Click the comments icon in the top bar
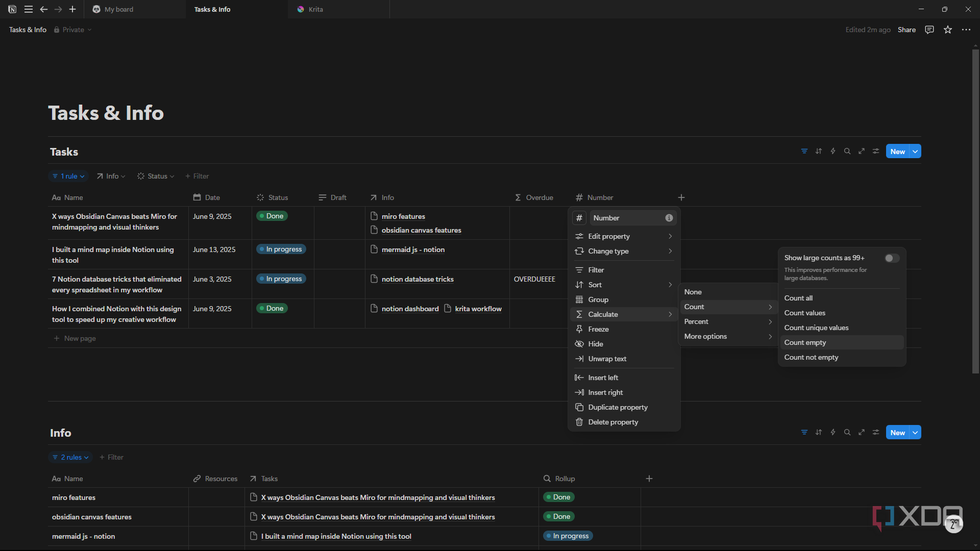Screen dimensions: 980x551 pos(929,30)
